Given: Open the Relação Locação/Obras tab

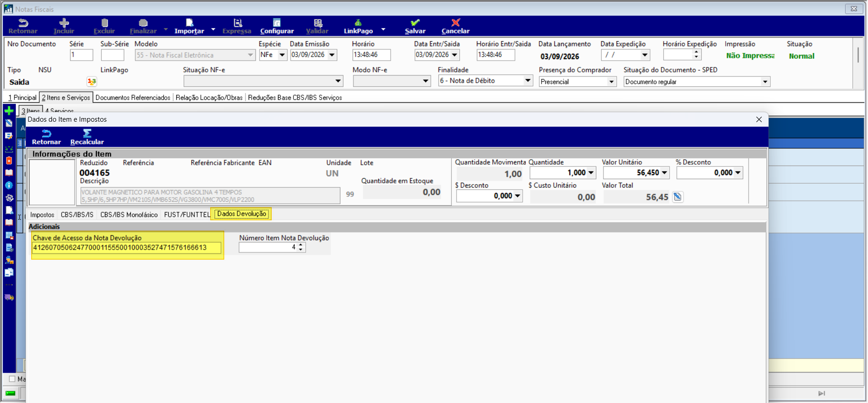Looking at the screenshot, I should pos(209,97).
